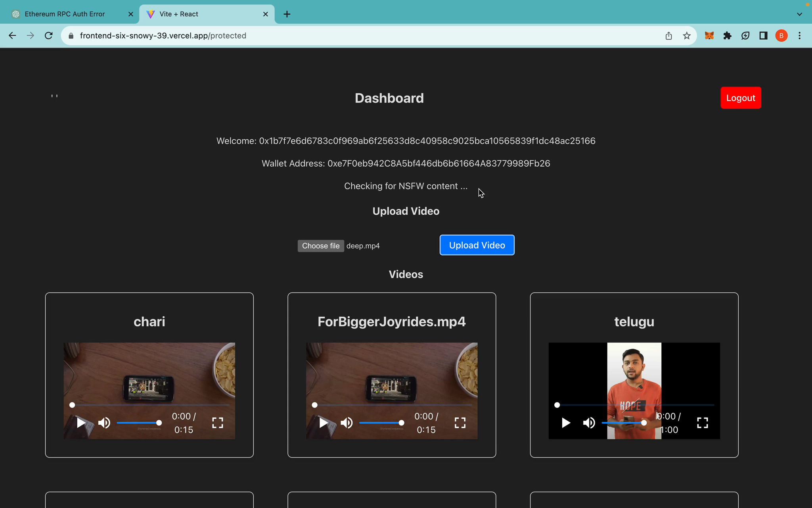This screenshot has height=508, width=812.
Task: Mute the chari video
Action: (x=104, y=423)
